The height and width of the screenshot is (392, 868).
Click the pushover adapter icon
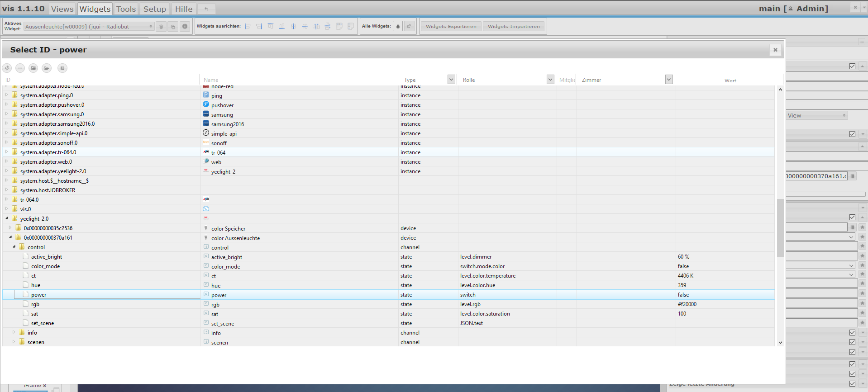[206, 104]
